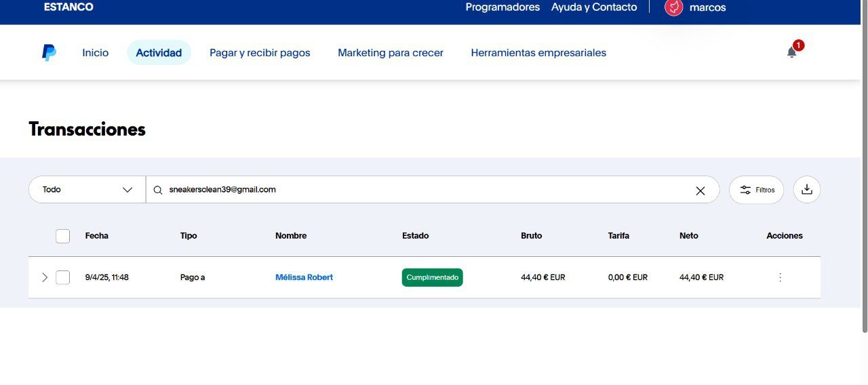Open Pagar y recibir pagos menu
Screen dimensions: 868x385
(260, 53)
